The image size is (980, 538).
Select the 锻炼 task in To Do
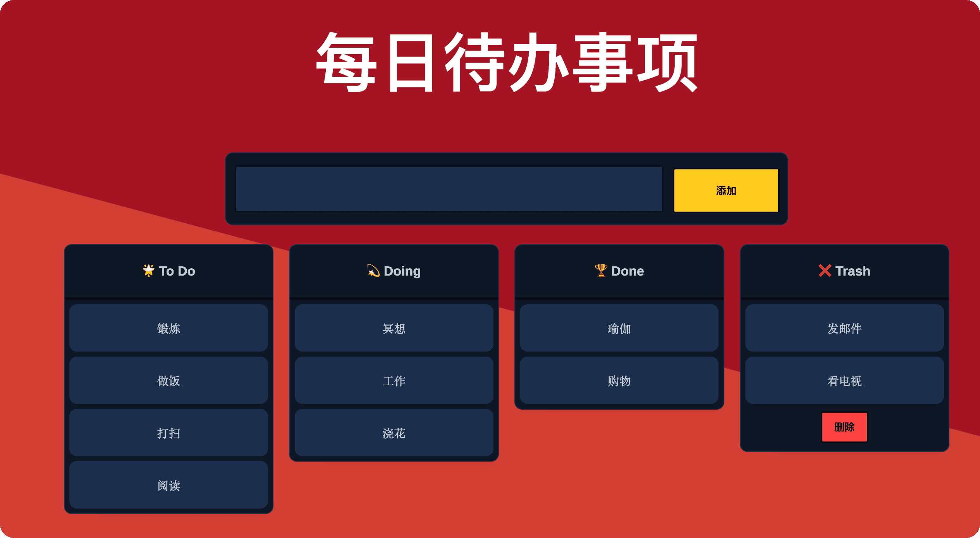(167, 327)
